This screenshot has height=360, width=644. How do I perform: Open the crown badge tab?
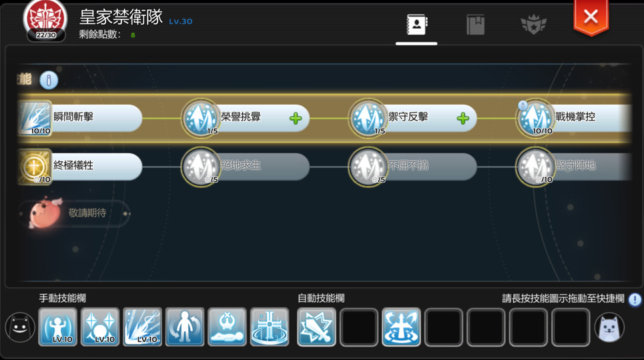[x=533, y=24]
